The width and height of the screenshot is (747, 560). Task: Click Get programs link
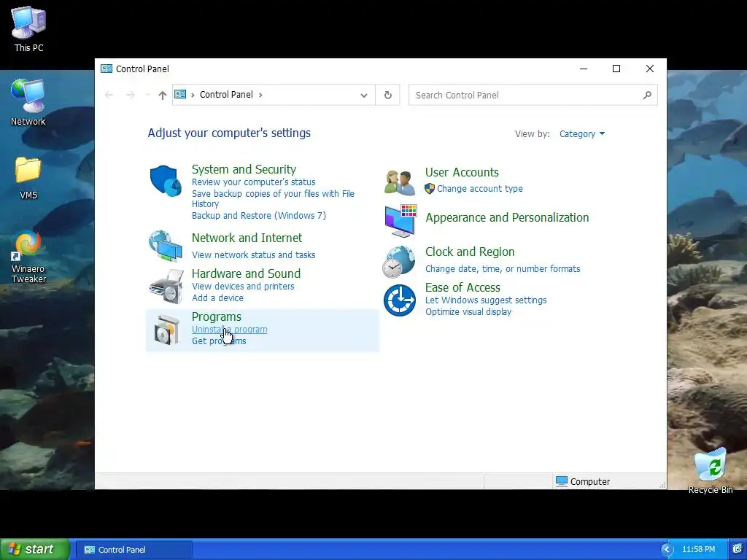[x=219, y=341]
